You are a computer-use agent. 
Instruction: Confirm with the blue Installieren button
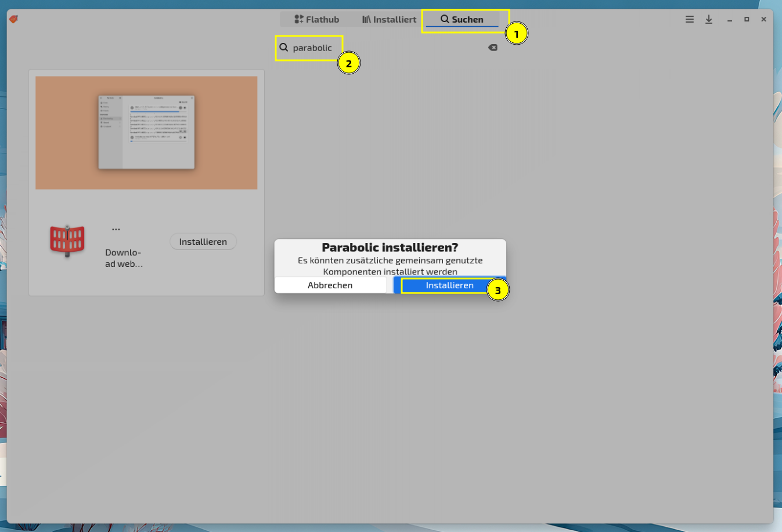click(x=449, y=285)
